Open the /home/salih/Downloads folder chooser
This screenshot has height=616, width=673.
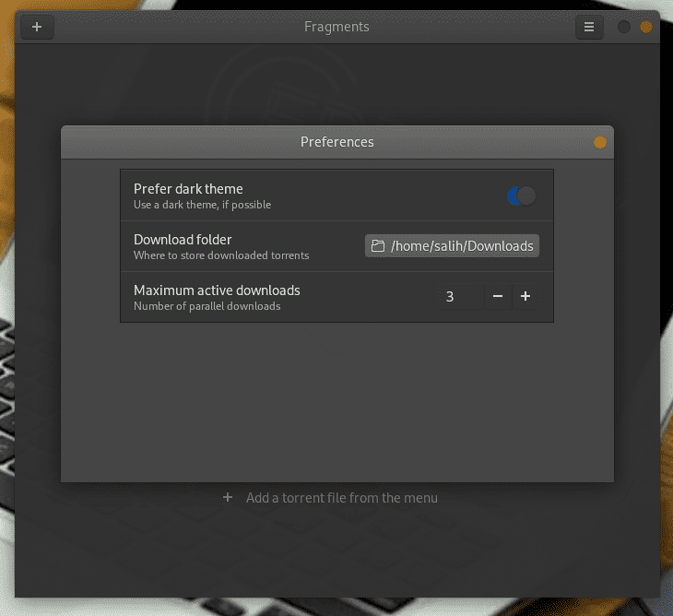[452, 246]
